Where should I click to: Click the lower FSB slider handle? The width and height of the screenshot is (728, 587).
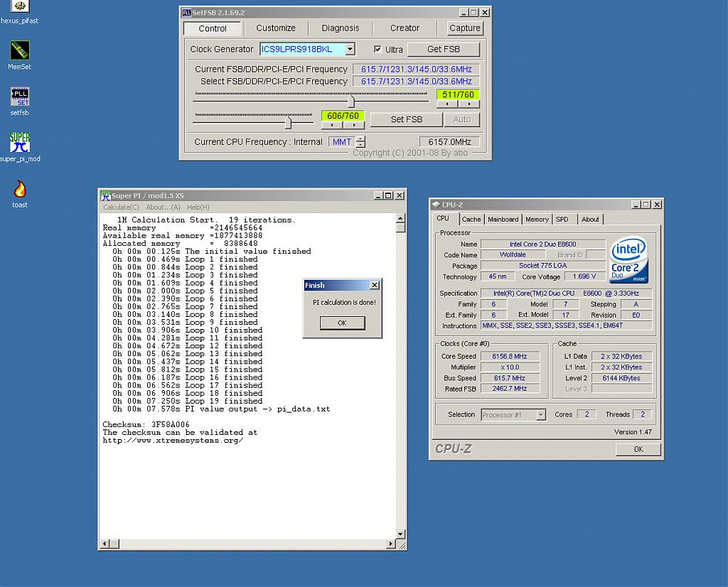point(289,122)
